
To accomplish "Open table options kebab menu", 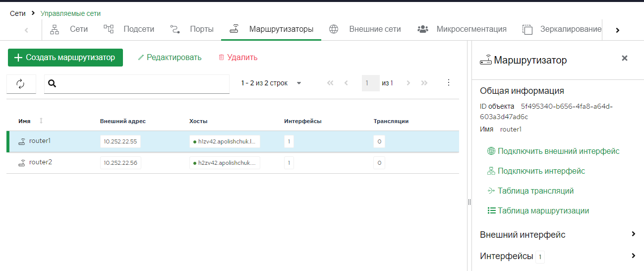I will (449, 82).
